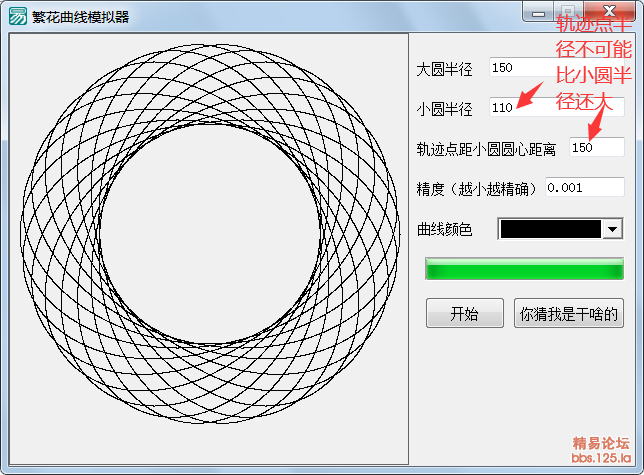The height and width of the screenshot is (475, 644).
Task: Click the app icon in title bar
Action: point(18,16)
